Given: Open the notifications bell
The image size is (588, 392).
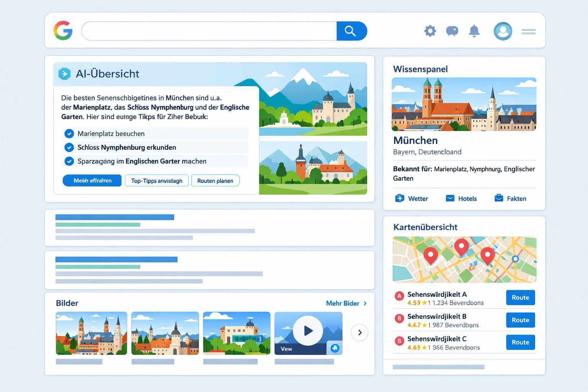Looking at the screenshot, I should [x=474, y=31].
